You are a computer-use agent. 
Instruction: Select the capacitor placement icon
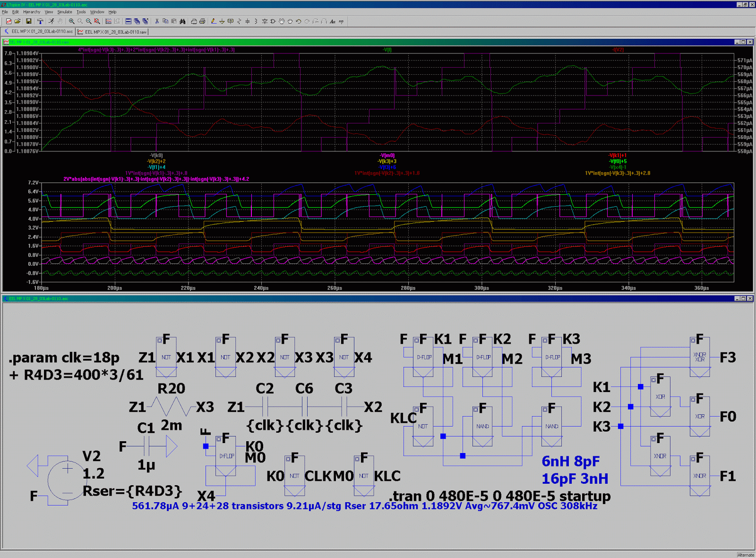pos(247,21)
